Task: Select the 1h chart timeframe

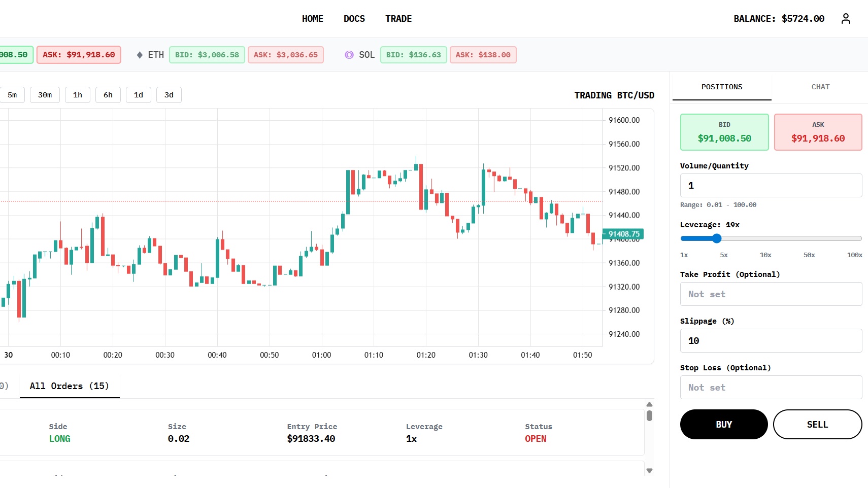Action: (78, 95)
